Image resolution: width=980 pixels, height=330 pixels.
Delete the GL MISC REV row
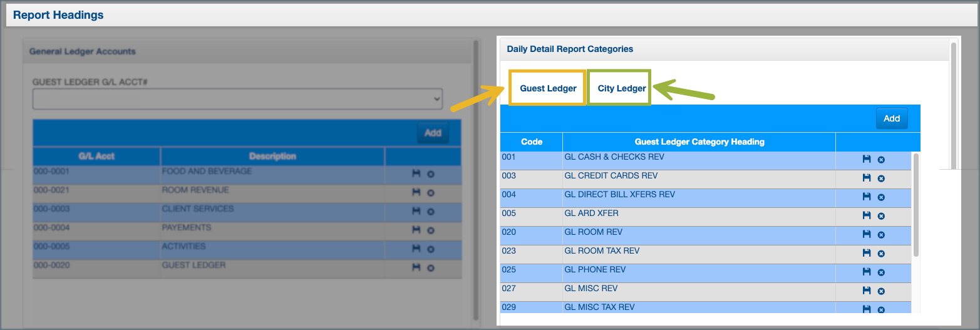pos(881,292)
